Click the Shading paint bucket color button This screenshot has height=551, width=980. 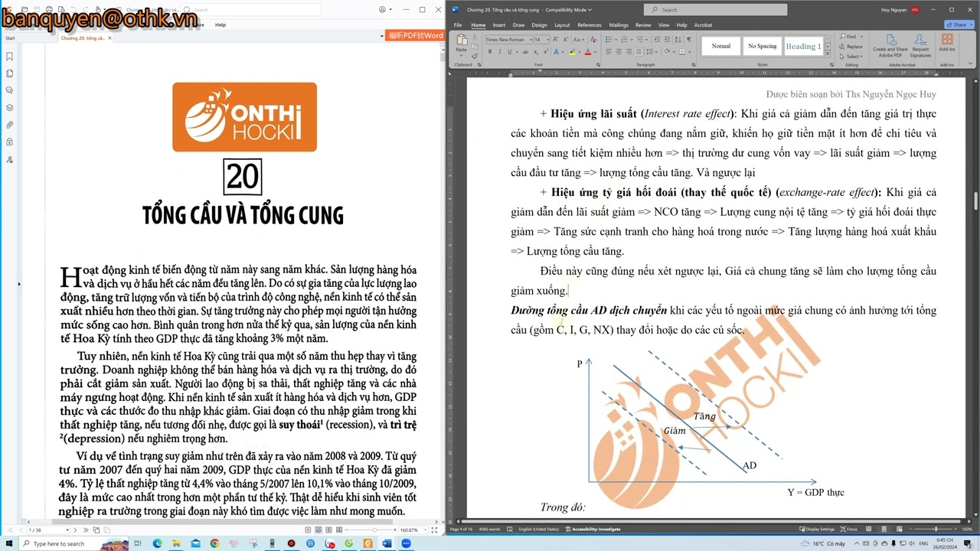(x=667, y=51)
